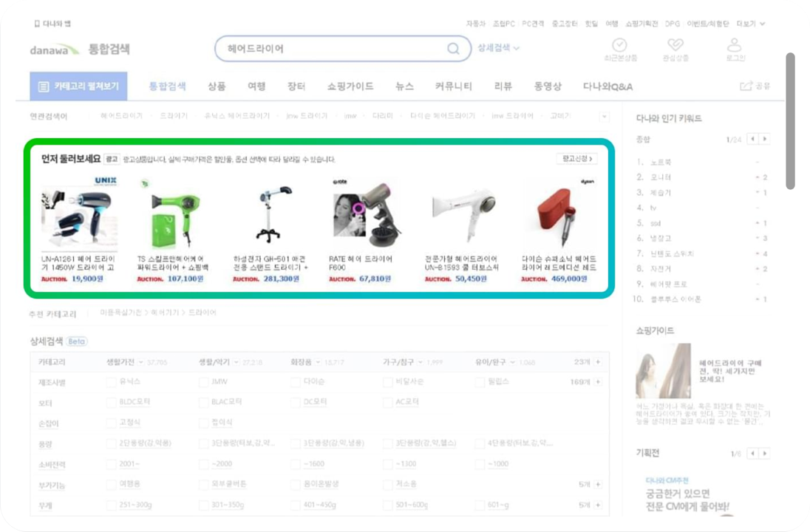Open the green TS dryer thumbnail
Viewport: 810px width, 532px height.
click(174, 213)
